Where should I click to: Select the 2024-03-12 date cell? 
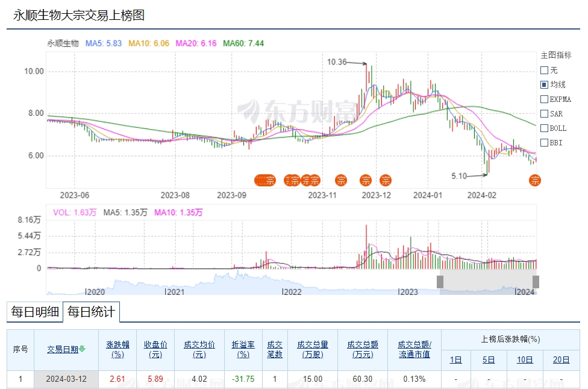(66, 379)
